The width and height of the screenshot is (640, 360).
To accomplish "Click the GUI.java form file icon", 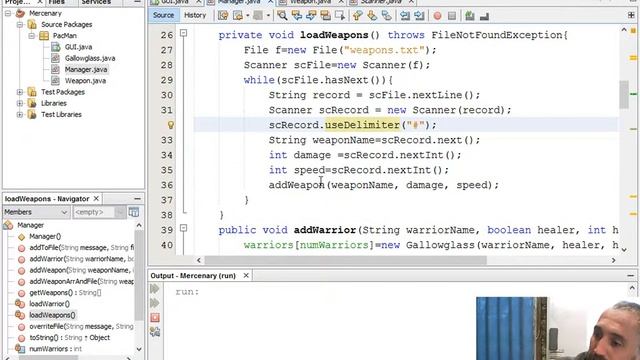I will [56, 47].
